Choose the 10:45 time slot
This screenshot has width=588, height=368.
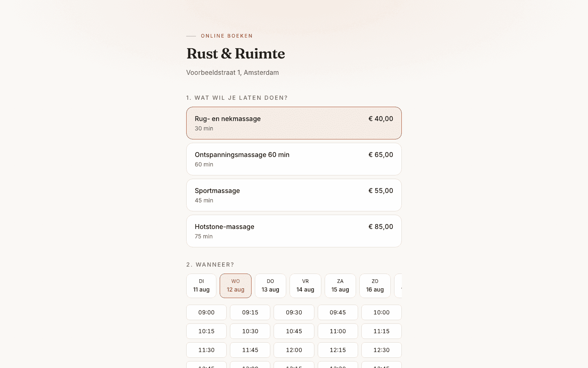click(x=294, y=331)
